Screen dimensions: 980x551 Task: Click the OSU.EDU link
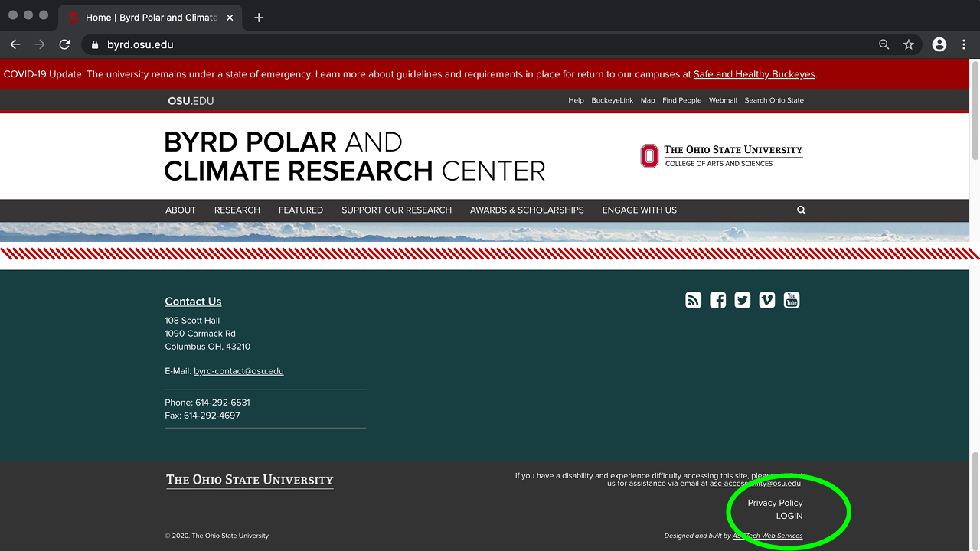click(191, 100)
